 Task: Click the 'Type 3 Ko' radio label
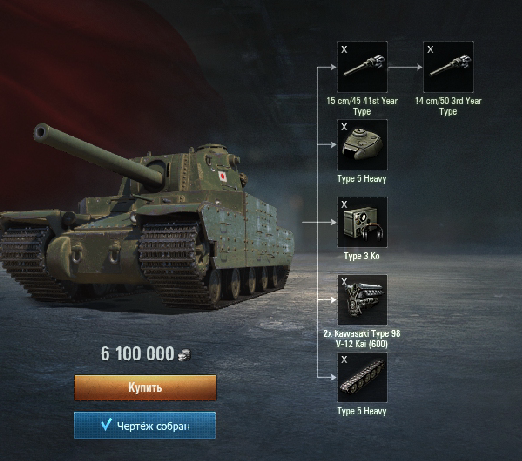[362, 256]
